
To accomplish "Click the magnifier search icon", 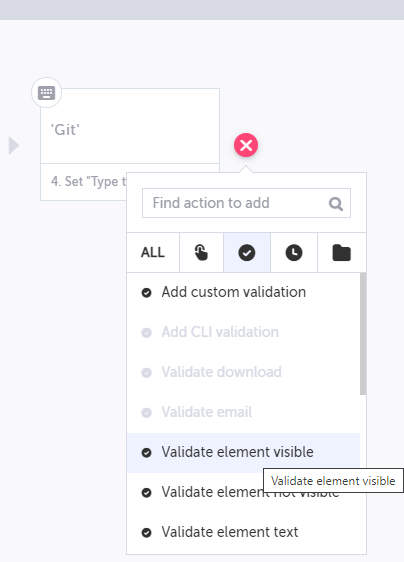I will coord(336,204).
